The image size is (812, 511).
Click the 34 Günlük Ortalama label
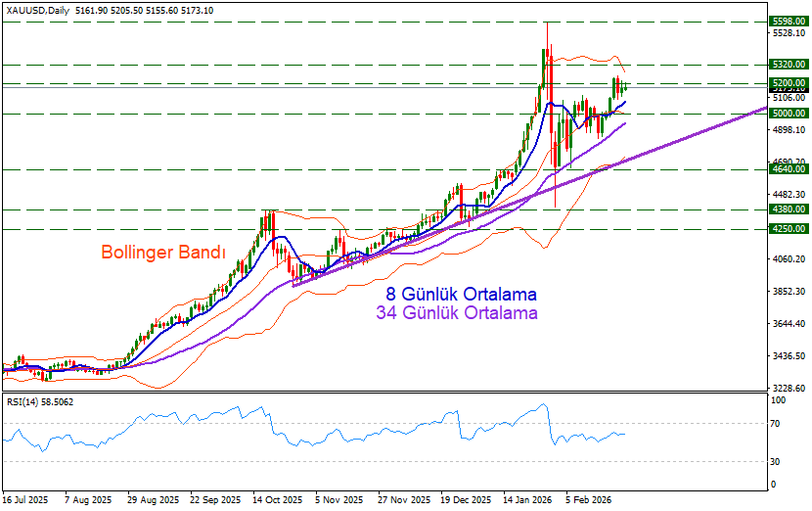tap(457, 313)
